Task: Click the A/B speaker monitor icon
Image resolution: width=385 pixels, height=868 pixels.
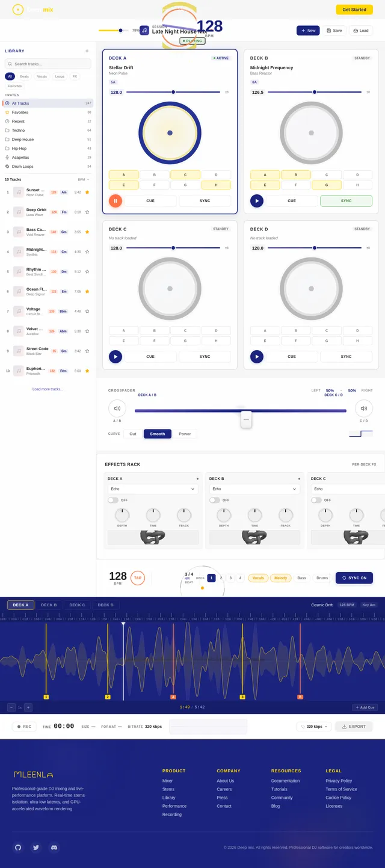Action: click(117, 408)
